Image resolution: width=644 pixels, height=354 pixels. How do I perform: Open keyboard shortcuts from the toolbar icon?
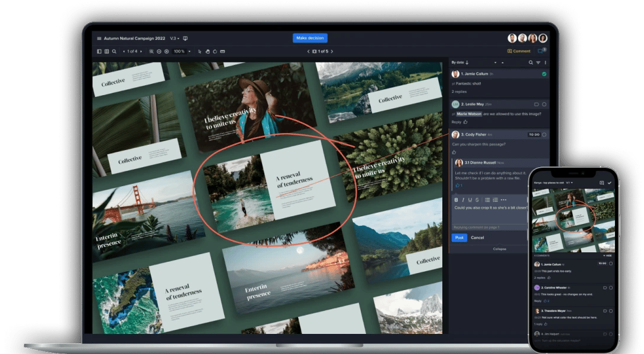[x=222, y=51]
